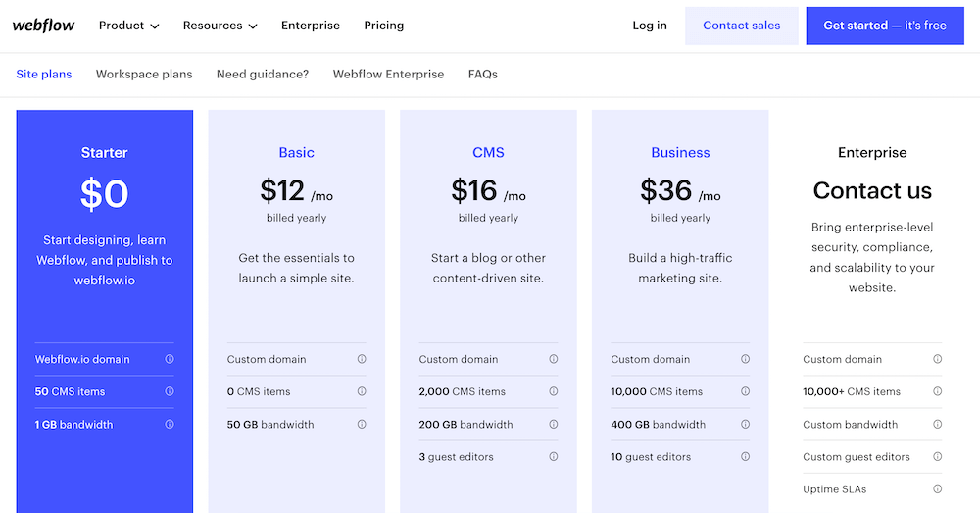The image size is (980, 513).
Task: Go to Pricing in top navigation
Action: pos(383,26)
